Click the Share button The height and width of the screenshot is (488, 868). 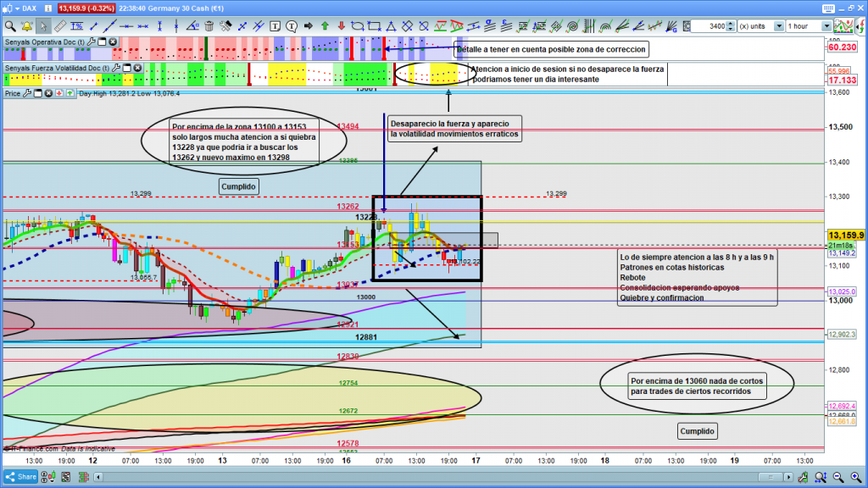click(x=19, y=477)
